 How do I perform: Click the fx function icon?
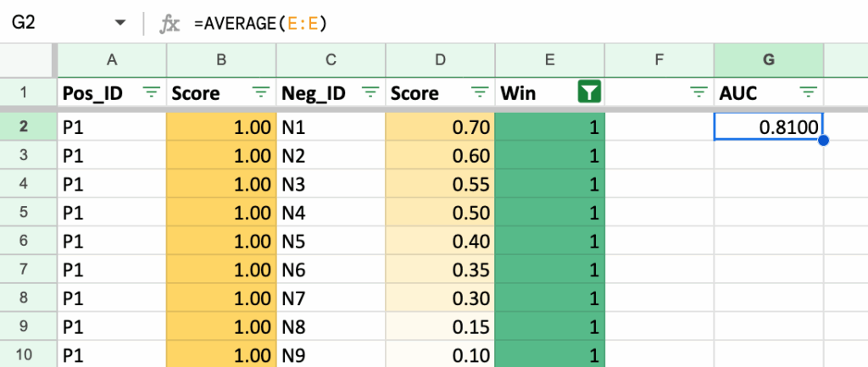coord(170,24)
